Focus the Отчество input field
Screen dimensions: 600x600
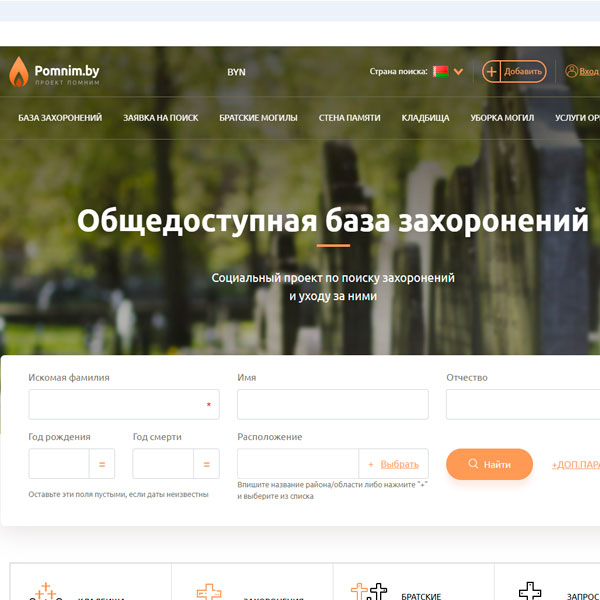coord(523,404)
